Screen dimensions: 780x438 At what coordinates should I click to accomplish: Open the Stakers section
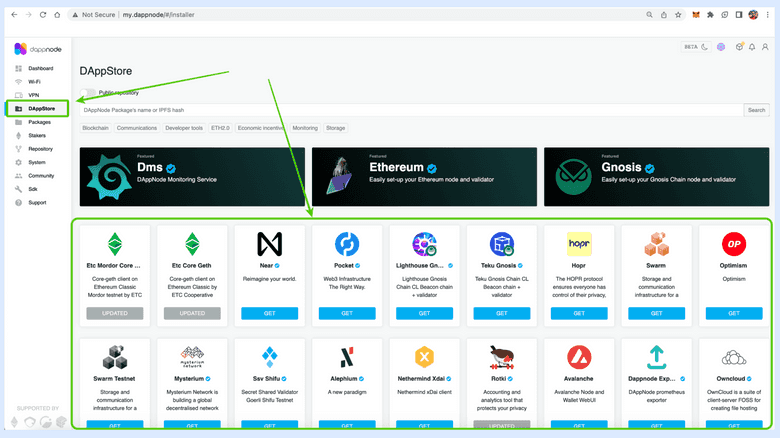pyautogui.click(x=37, y=135)
